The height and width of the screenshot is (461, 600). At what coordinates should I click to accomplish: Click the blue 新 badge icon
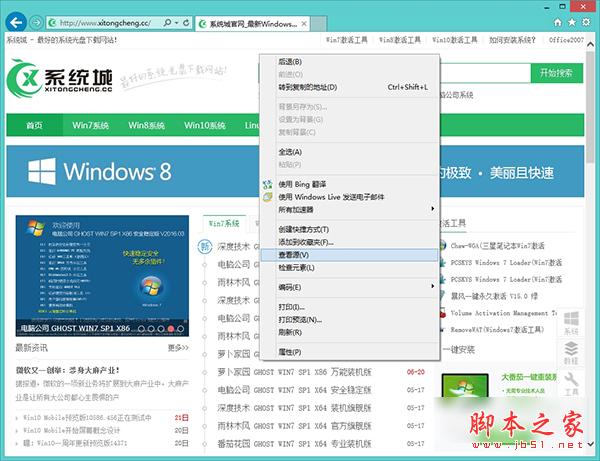coord(205,246)
